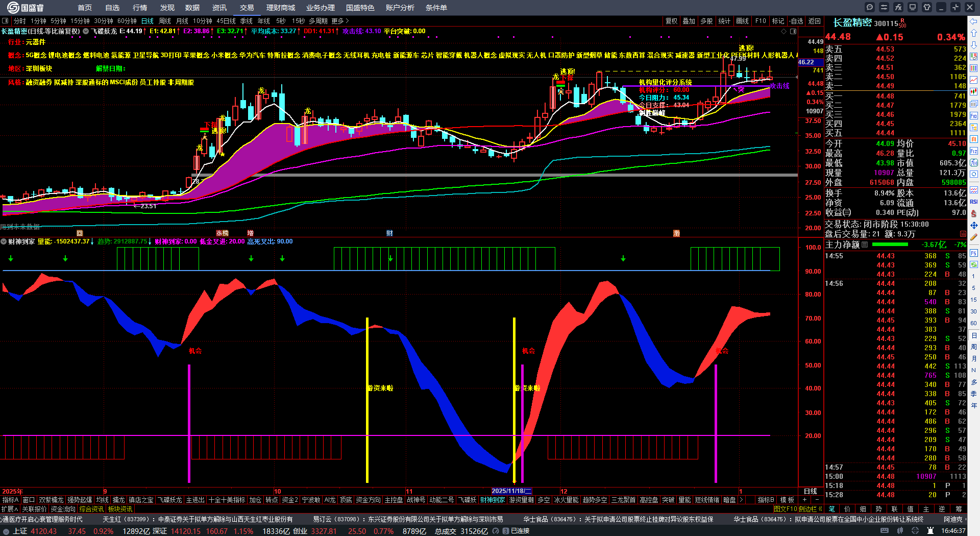
Task: Click the small red icon beside 盘后交易量
Action: click(963, 234)
